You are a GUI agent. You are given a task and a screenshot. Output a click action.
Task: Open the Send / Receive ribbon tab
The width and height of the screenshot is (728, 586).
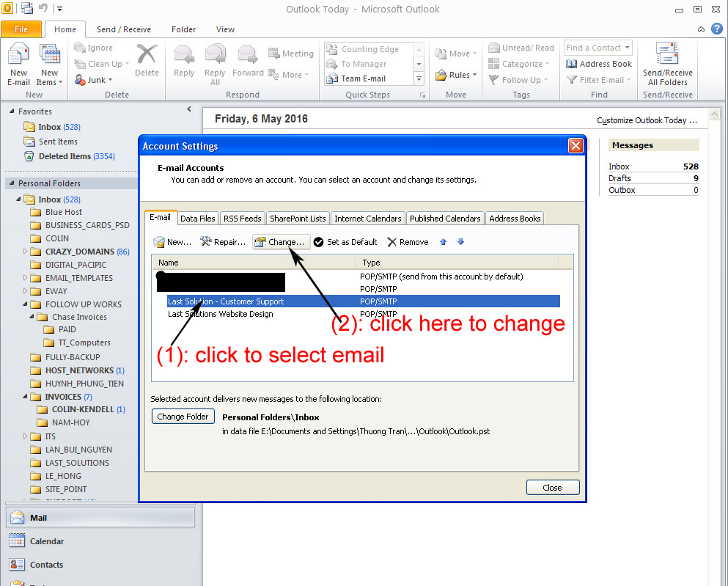coord(124,29)
